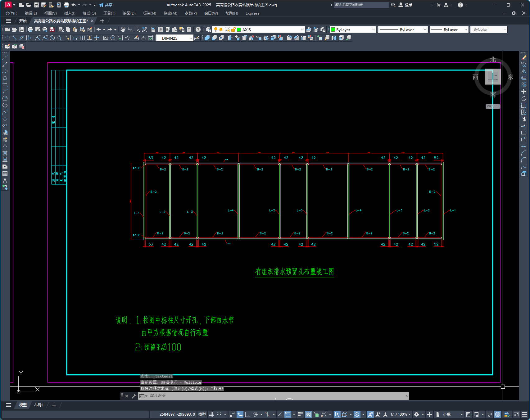Image resolution: width=530 pixels, height=420 pixels.
Task: Select the Revision Cloud tool
Action: click(5, 105)
